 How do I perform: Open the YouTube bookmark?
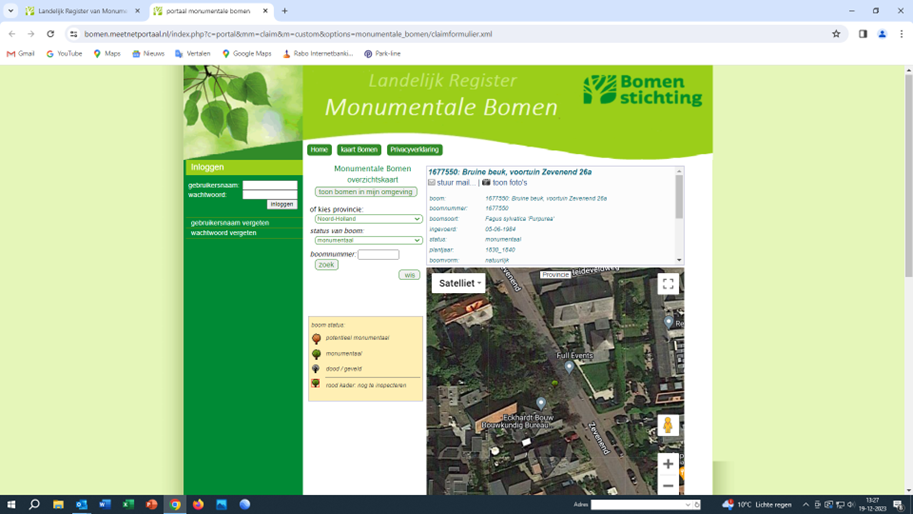click(x=64, y=54)
